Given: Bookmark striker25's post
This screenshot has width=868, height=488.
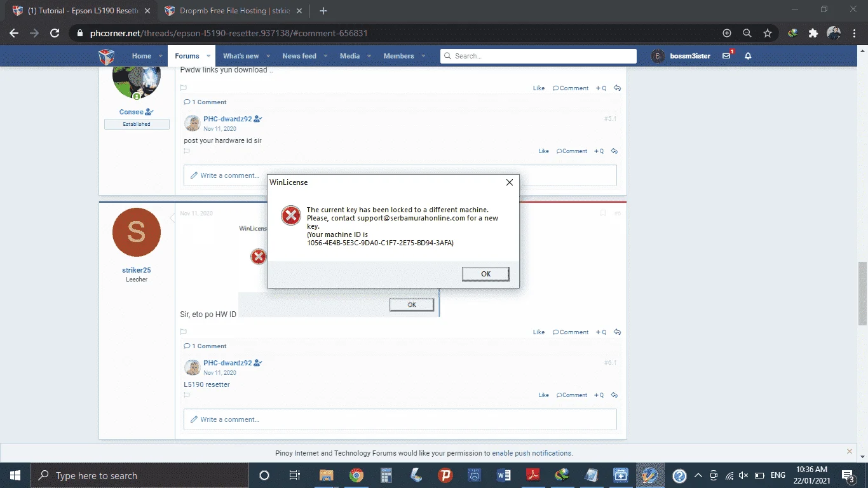Looking at the screenshot, I should [603, 213].
